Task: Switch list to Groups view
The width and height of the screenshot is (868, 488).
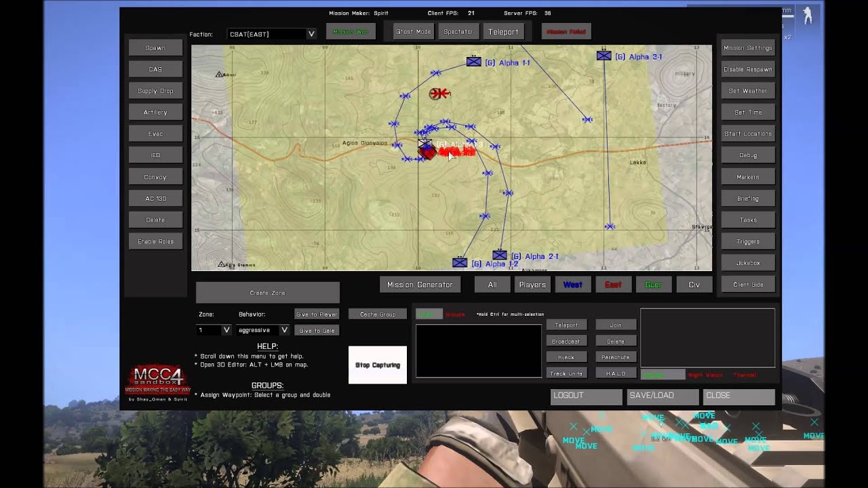Action: 455,314
